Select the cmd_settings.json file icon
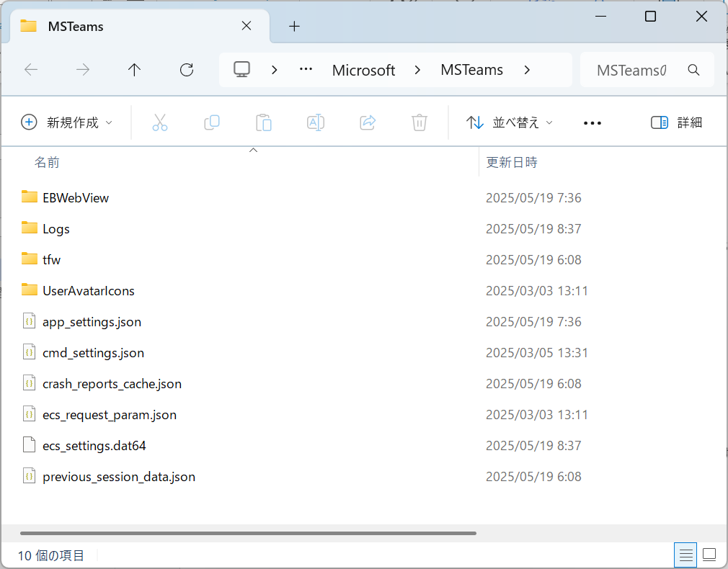Image resolution: width=728 pixels, height=569 pixels. 30,351
